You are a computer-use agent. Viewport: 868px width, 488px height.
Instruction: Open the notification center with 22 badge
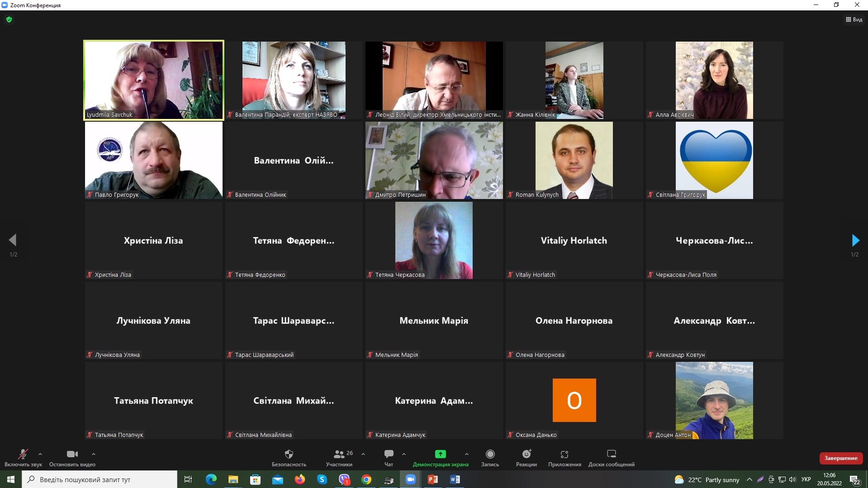tap(855, 480)
